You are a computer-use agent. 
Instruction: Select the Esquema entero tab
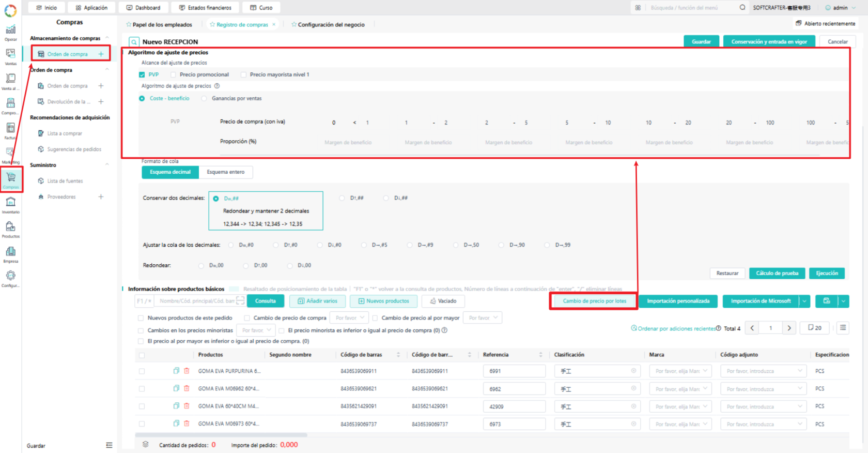[x=226, y=172]
